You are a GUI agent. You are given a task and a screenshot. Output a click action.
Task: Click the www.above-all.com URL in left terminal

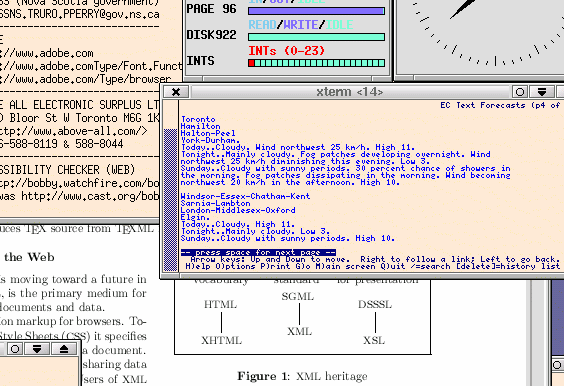(x=74, y=131)
